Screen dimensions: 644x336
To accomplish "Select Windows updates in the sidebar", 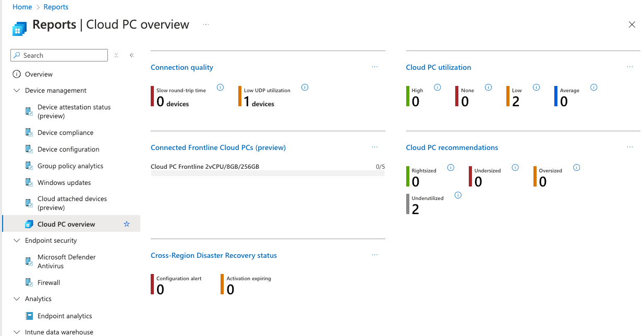I will click(64, 183).
